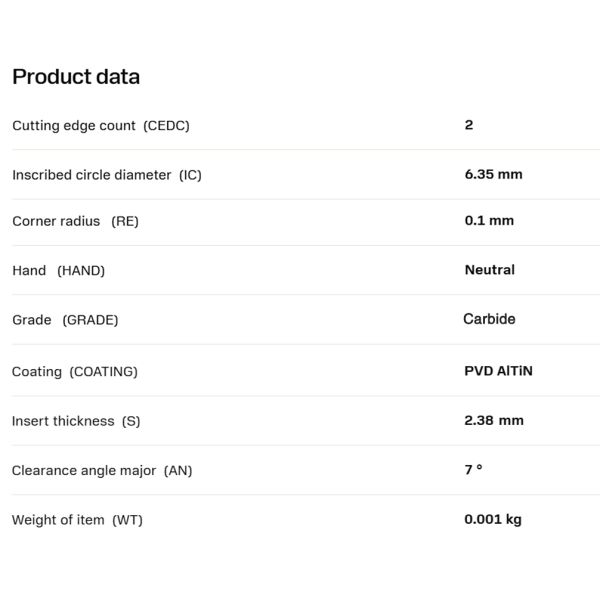Select the 0.001 kg weight value
Viewport: 600px width, 600px height.
coord(493,519)
